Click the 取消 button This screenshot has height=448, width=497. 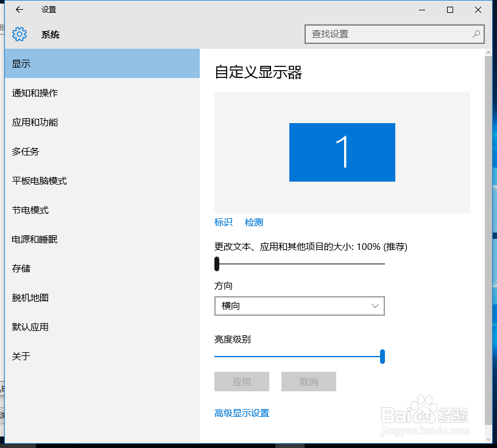tap(308, 382)
